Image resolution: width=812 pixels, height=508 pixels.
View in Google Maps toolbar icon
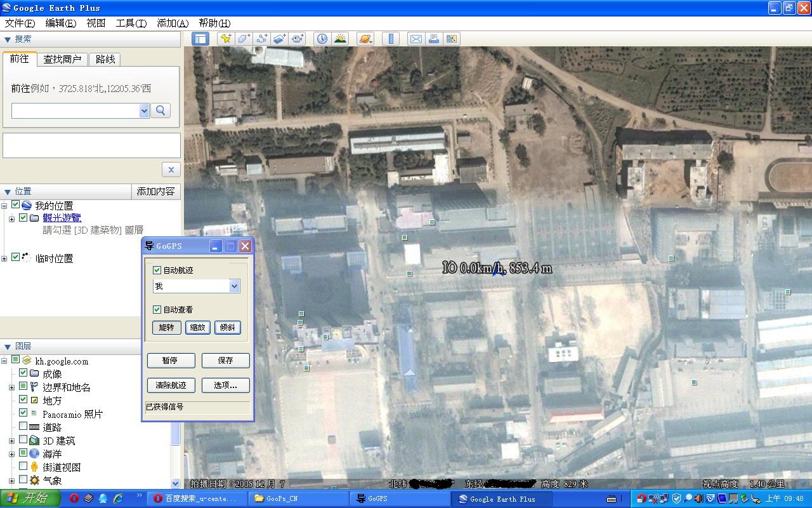[452, 39]
